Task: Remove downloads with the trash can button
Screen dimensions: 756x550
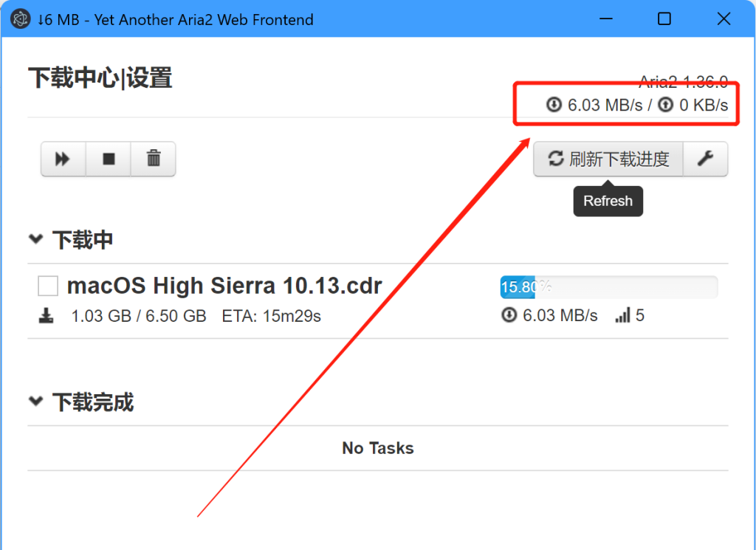Action: pos(154,159)
